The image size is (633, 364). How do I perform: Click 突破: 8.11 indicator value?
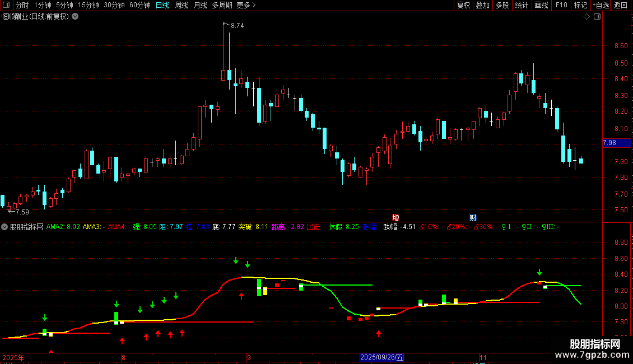tap(253, 227)
